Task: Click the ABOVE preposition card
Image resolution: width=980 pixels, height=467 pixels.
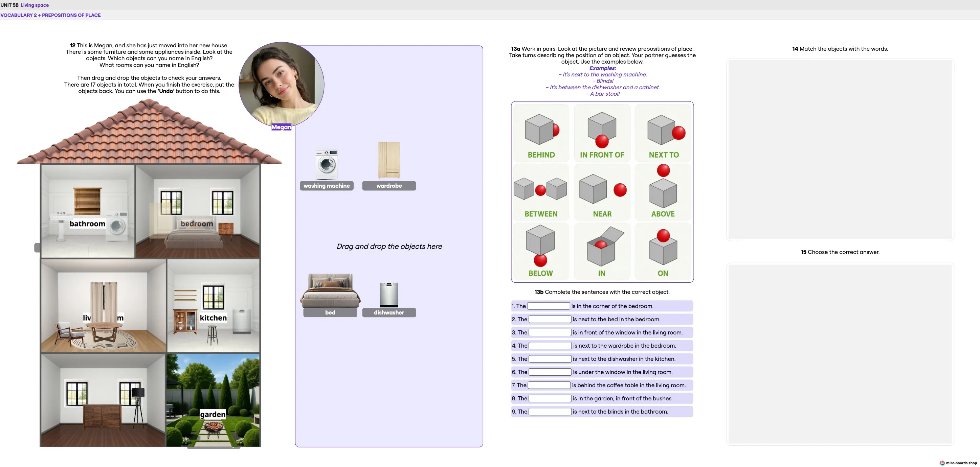Action: [663, 192]
